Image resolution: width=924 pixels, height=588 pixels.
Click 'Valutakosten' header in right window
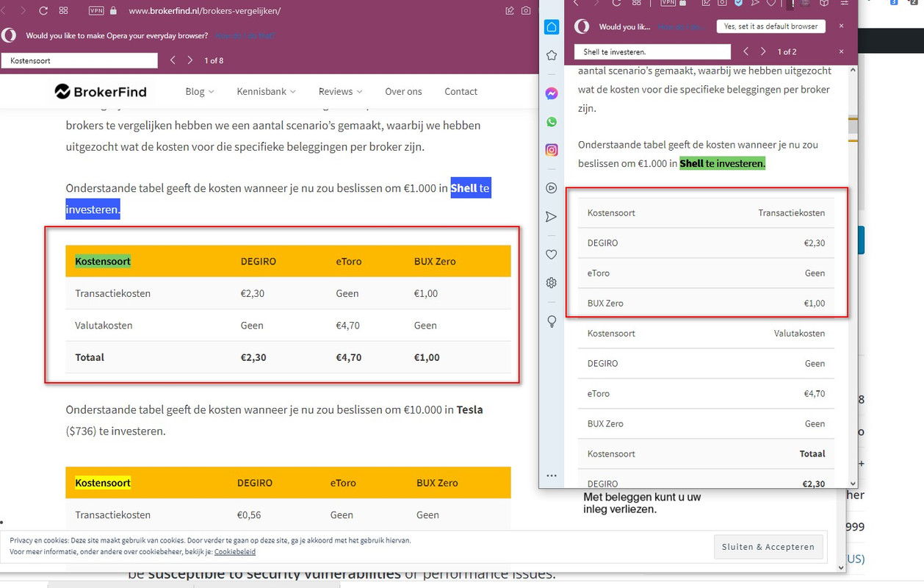point(799,333)
